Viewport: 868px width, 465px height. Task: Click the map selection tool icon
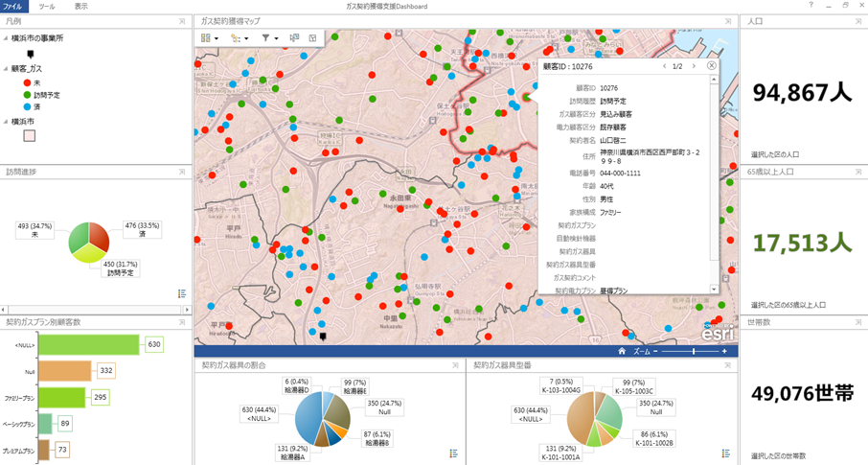(237, 38)
